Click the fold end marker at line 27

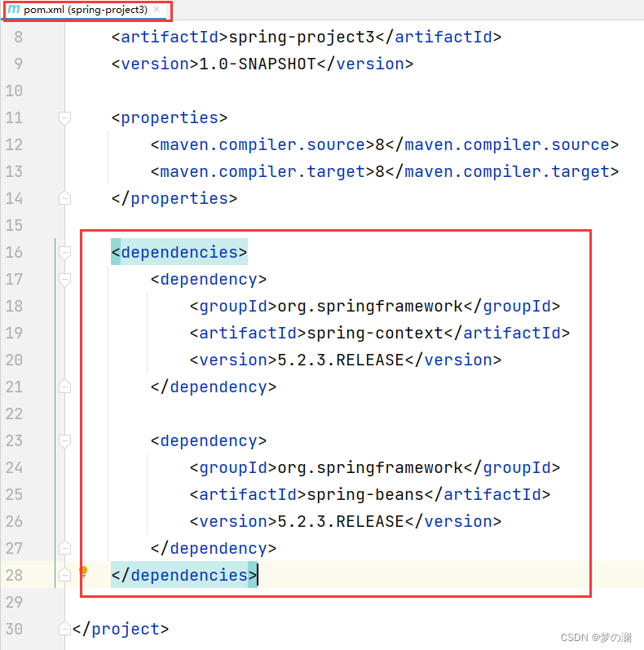pyautogui.click(x=64, y=548)
